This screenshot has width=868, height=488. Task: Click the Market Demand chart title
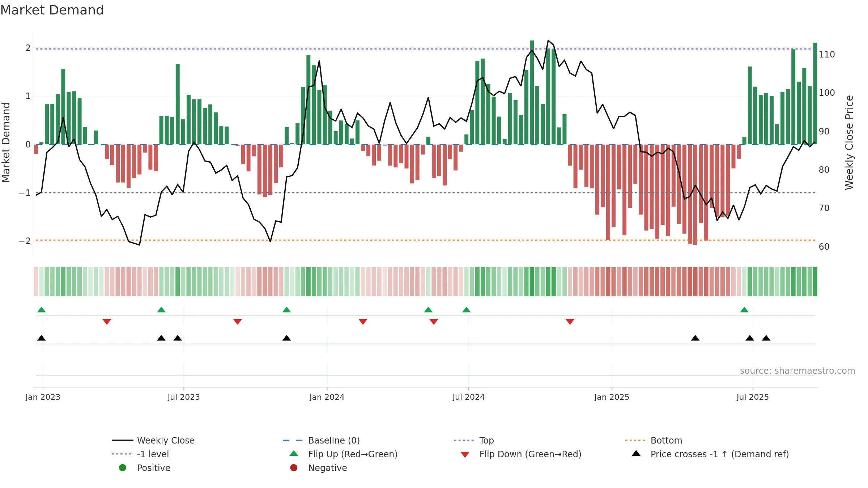(x=52, y=10)
